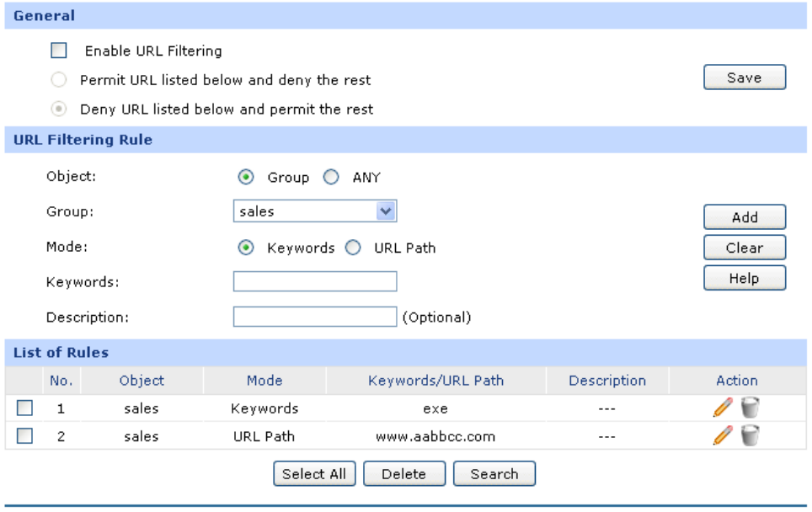Tick the checkbox for rule 1
This screenshot has width=812, height=512.
click(25, 408)
